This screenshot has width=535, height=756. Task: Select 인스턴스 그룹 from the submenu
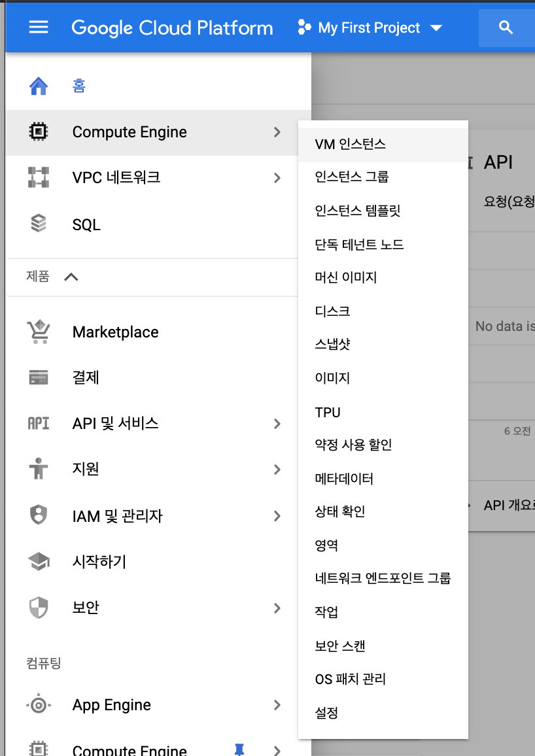[x=383, y=177]
